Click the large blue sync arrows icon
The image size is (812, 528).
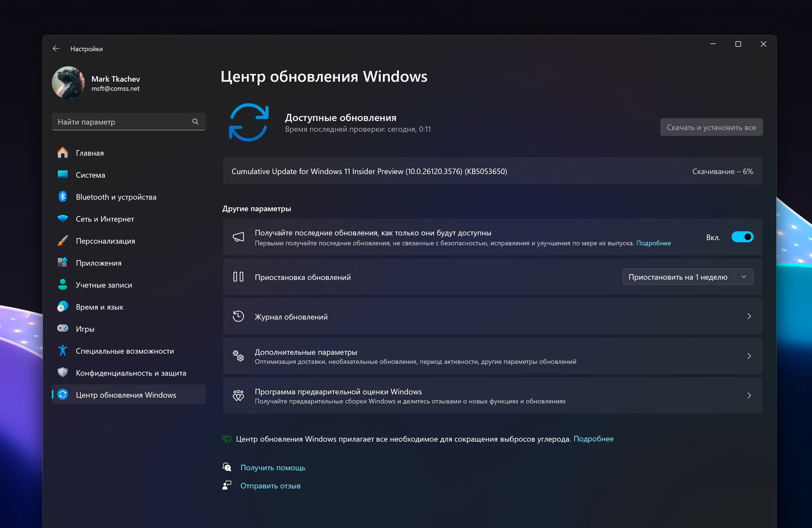(249, 122)
